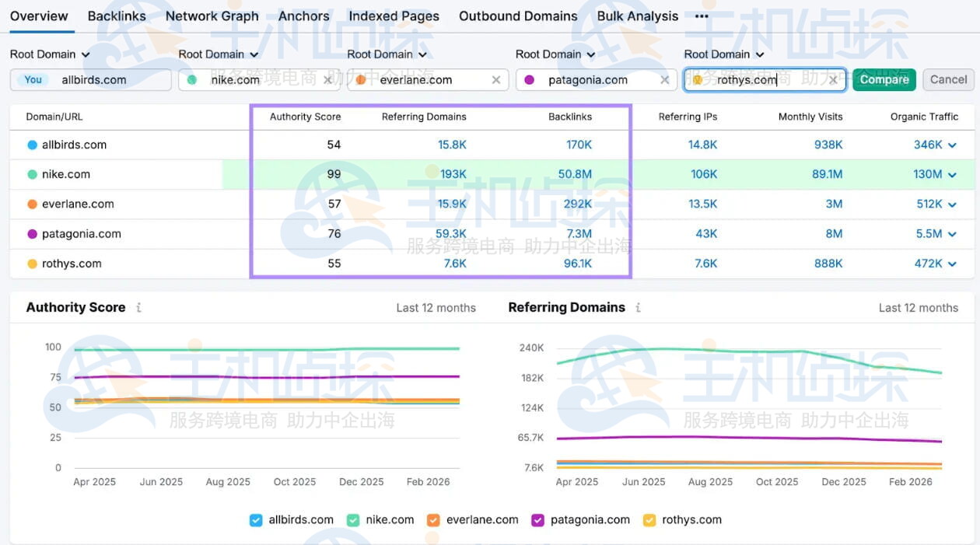Screen dimensions: 980x545
Task: Open the more tabs ellipsis menu
Action: [x=702, y=16]
